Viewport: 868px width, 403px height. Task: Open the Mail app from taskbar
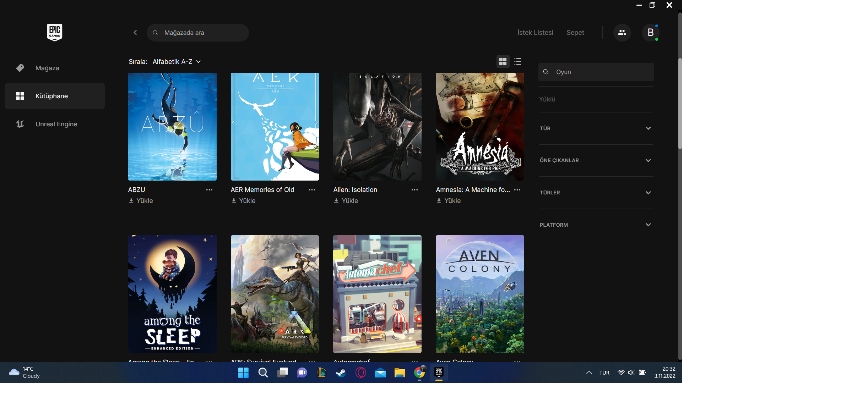(380, 372)
